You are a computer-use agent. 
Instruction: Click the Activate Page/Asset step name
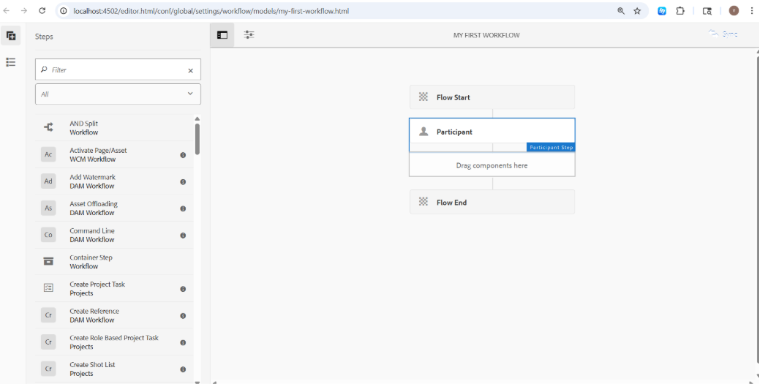click(x=98, y=151)
